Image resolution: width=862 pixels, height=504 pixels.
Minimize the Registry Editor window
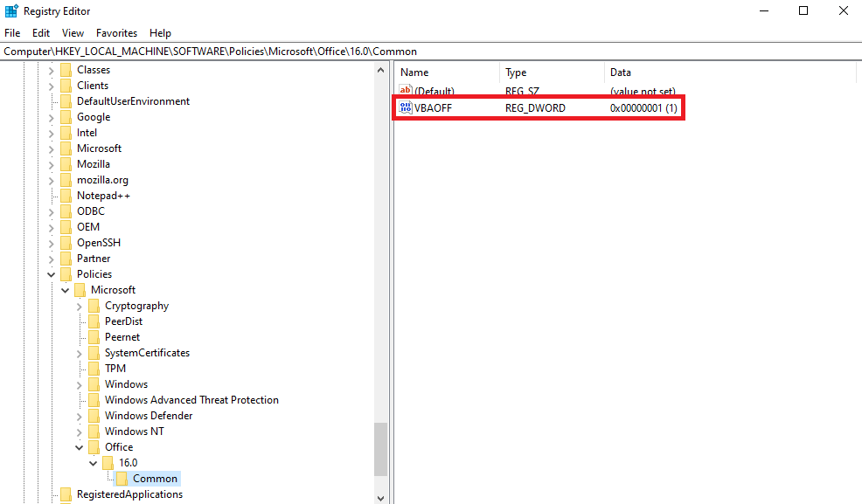pos(764,11)
